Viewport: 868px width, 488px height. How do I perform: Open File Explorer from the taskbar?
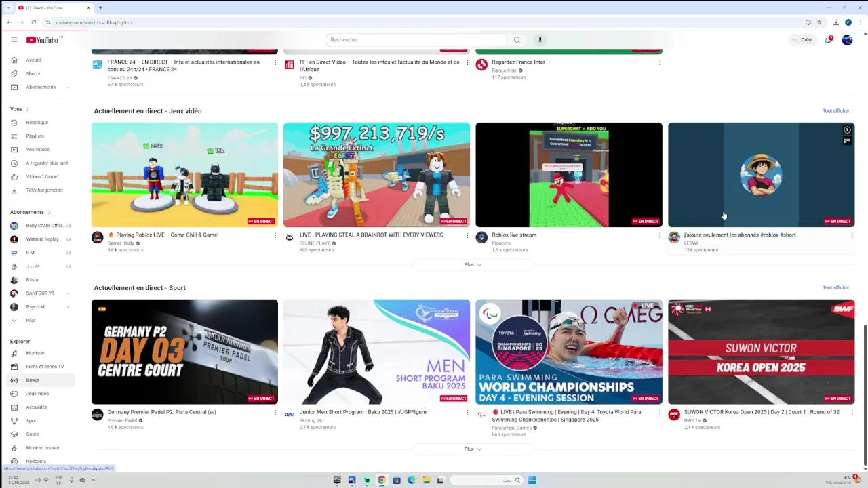(x=426, y=480)
